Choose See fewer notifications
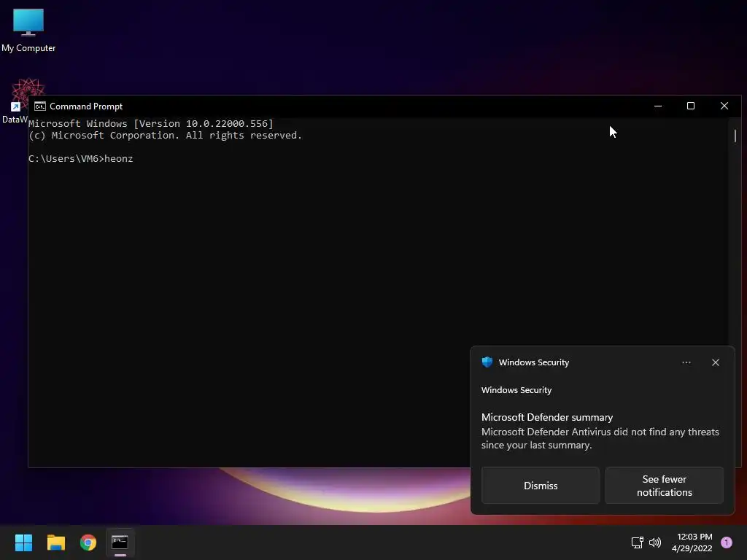Image resolution: width=747 pixels, height=560 pixels. pyautogui.click(x=664, y=485)
